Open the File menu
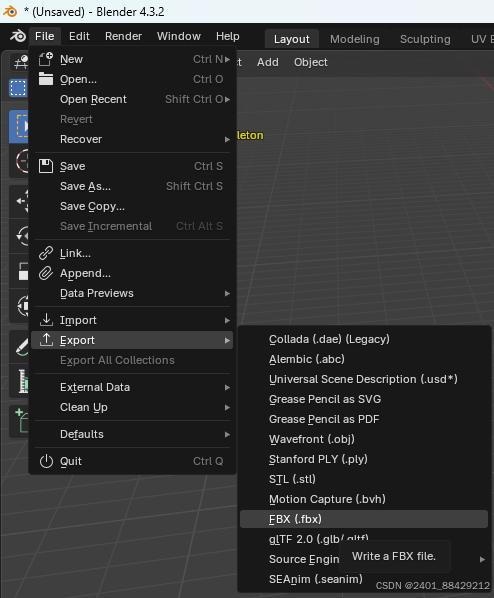Image resolution: width=494 pixels, height=598 pixels. coord(45,36)
